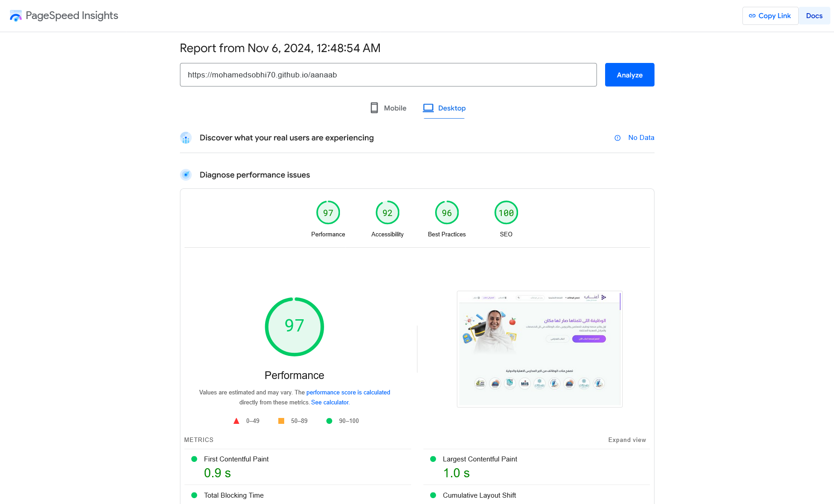Open the Docs link
This screenshot has height=504, width=834.
[814, 16]
